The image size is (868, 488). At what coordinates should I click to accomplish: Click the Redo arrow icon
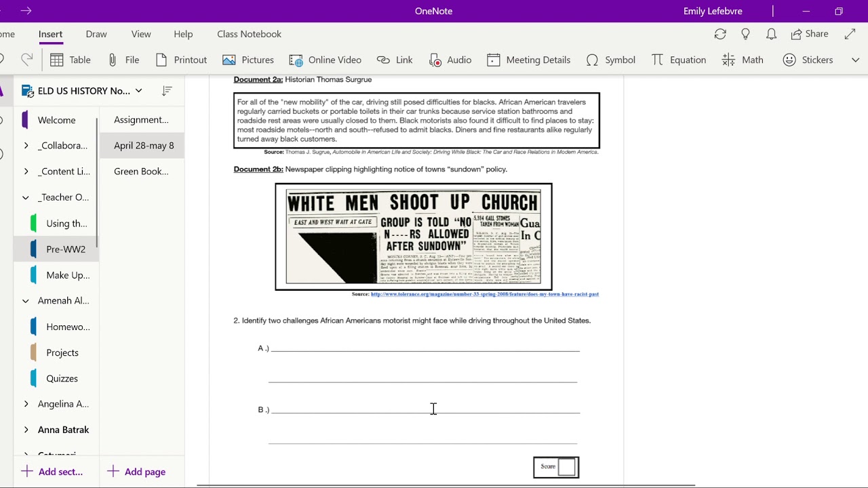(27, 60)
